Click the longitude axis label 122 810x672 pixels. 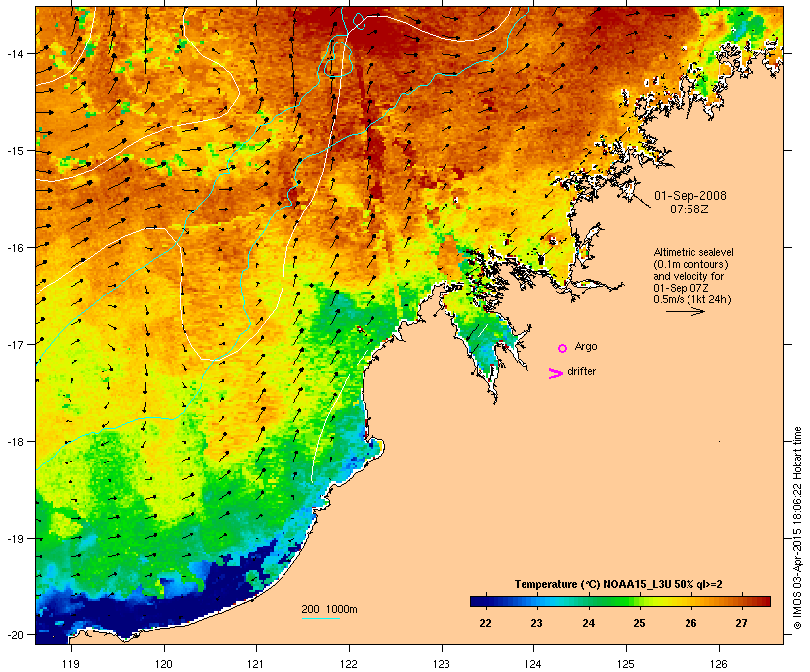coord(349,664)
